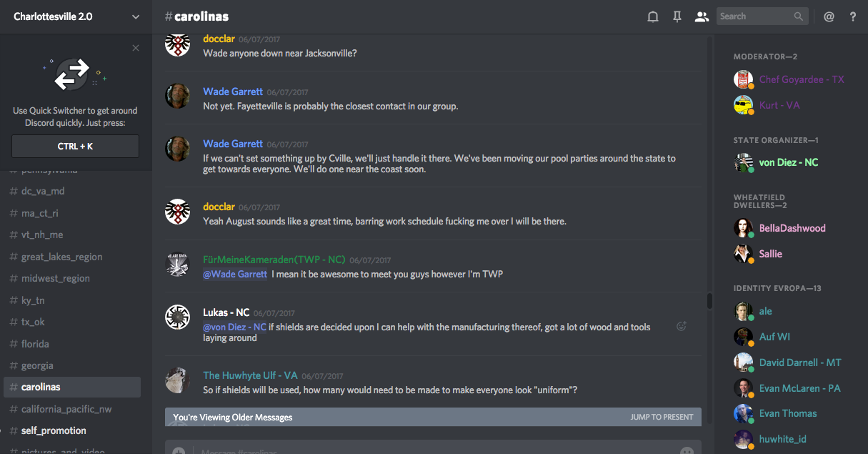Click the @von Diez - NC mention
Image resolution: width=868 pixels, height=454 pixels.
tap(235, 327)
